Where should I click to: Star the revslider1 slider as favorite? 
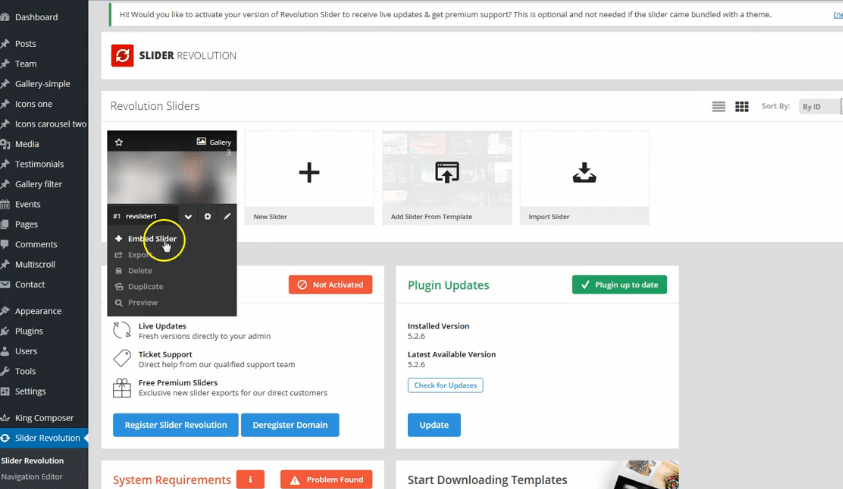coord(119,143)
